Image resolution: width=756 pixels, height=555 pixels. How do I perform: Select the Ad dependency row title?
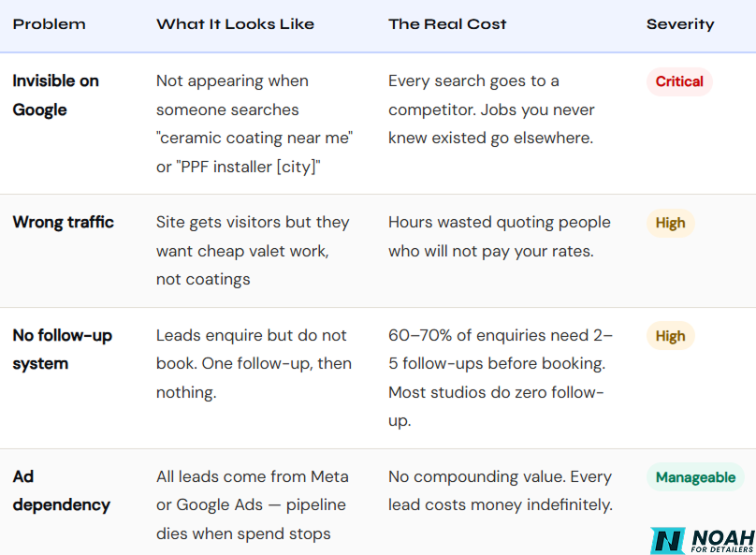click(x=61, y=490)
